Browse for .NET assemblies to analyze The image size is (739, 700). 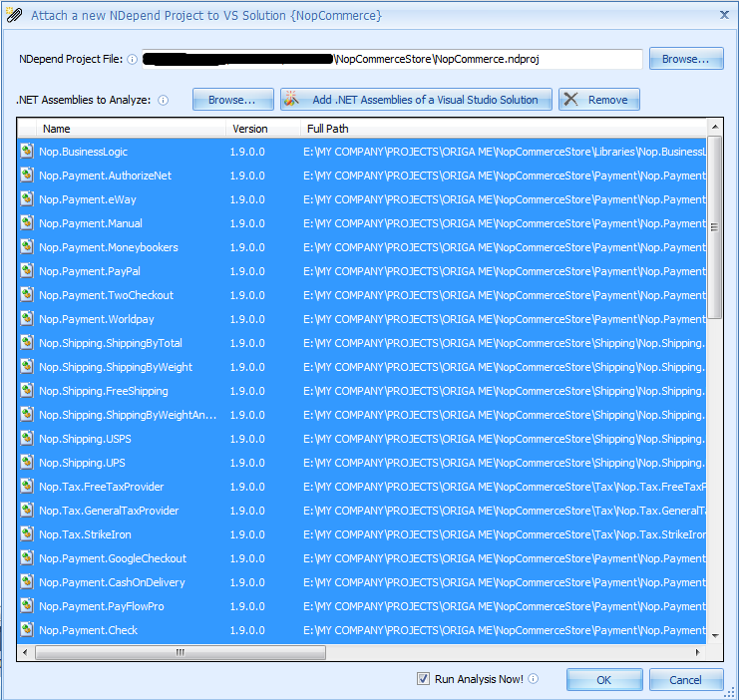pyautogui.click(x=232, y=100)
